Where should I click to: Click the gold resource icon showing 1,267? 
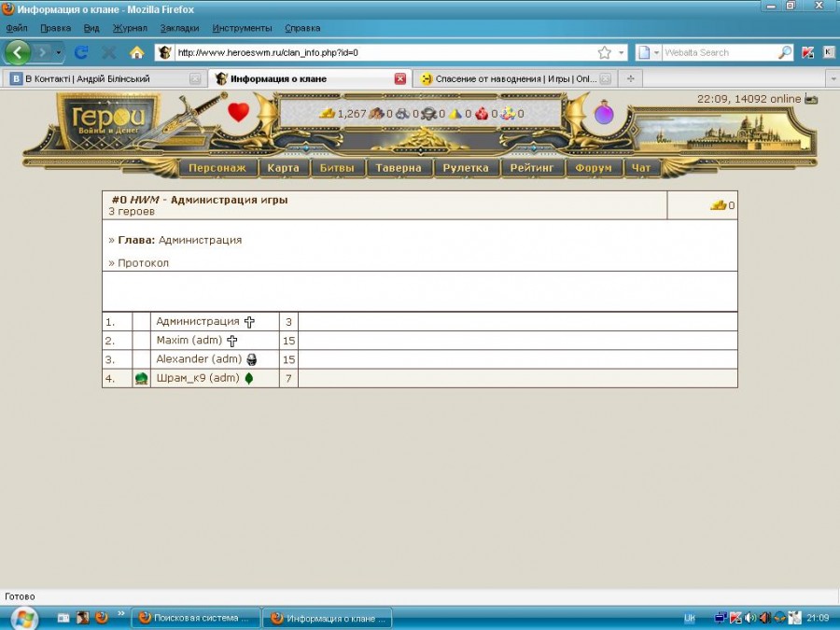click(x=327, y=114)
